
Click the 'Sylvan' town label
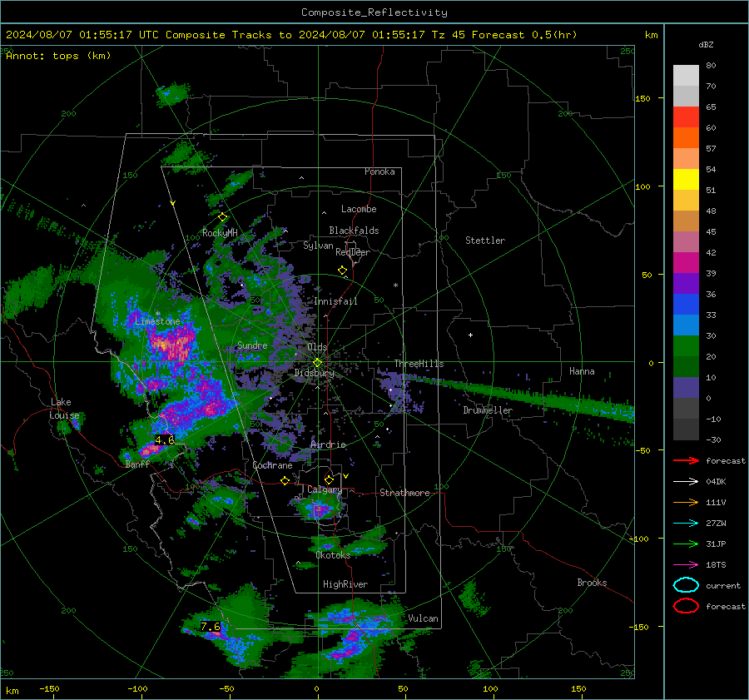coord(318,246)
